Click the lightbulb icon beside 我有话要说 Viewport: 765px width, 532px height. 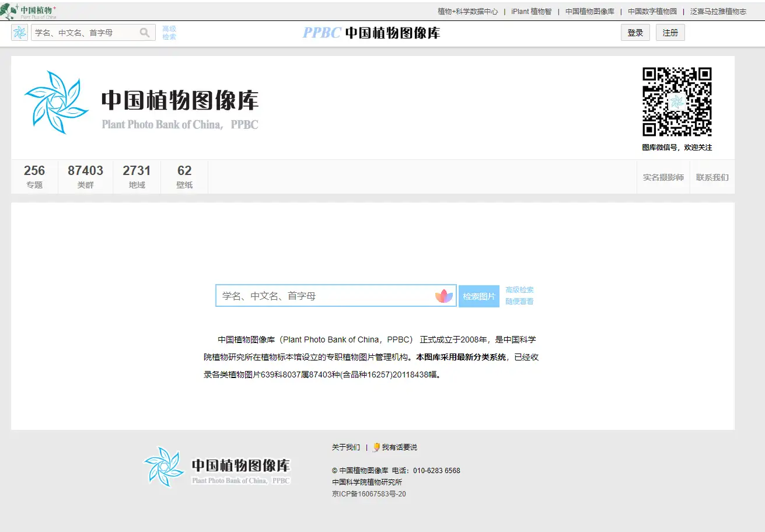click(376, 447)
